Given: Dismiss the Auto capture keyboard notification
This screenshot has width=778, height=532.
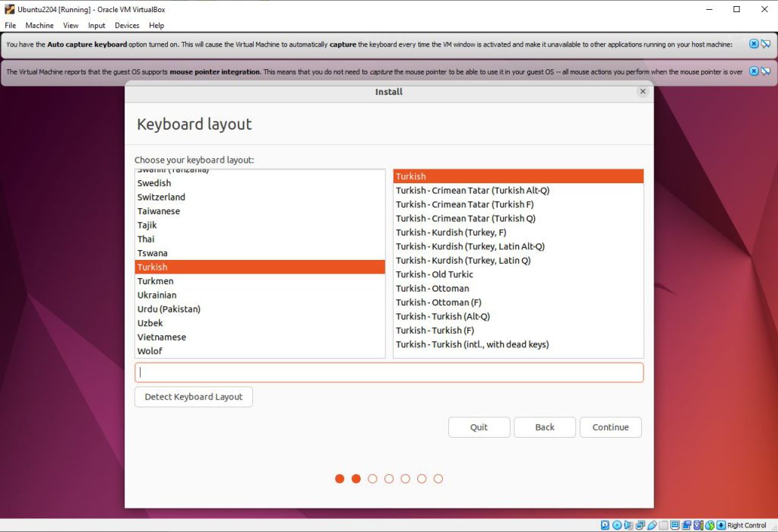Looking at the screenshot, I should 754,43.
